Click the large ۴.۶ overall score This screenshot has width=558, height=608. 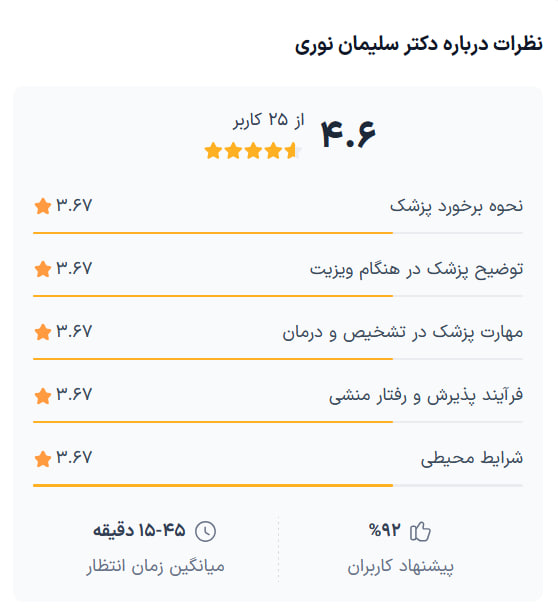348,134
